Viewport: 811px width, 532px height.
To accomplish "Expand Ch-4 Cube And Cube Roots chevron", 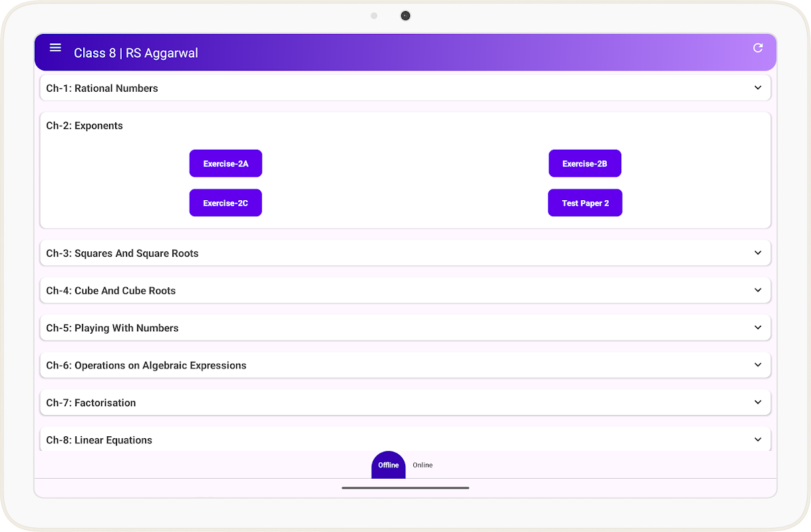I will (758, 290).
